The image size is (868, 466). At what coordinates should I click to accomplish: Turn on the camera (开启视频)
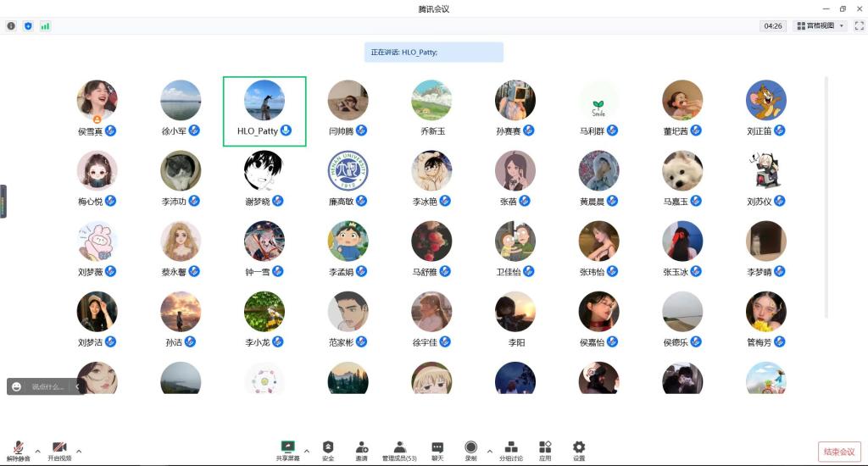(59, 450)
